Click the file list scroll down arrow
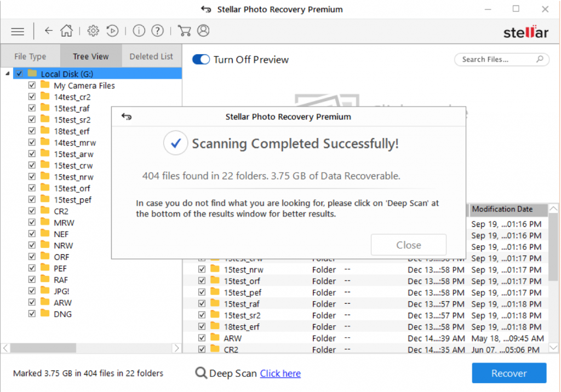 (x=553, y=347)
